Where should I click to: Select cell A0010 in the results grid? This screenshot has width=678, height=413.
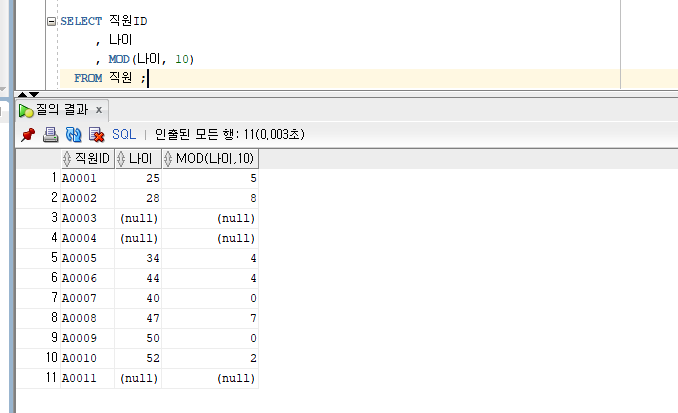[x=87, y=358]
